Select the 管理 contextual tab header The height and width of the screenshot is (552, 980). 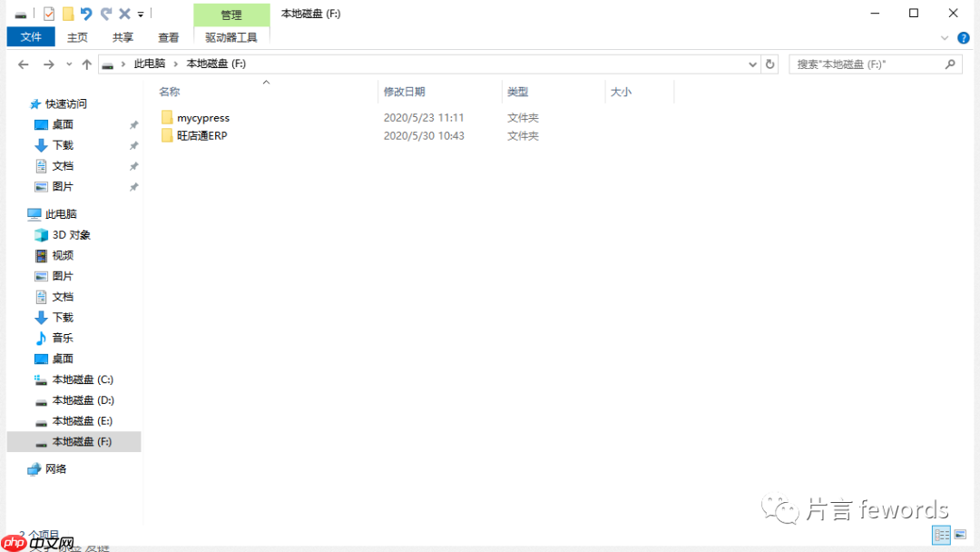tap(231, 15)
